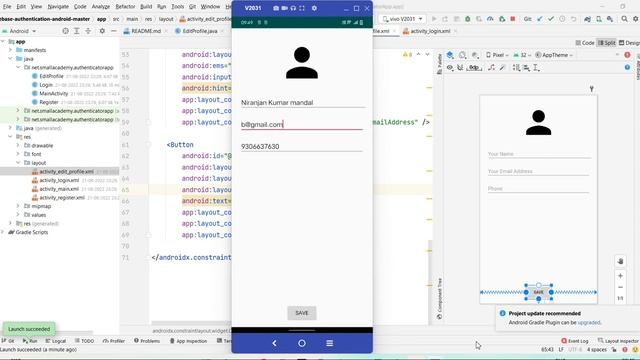Click the Git show history clock icon

pos(562,19)
